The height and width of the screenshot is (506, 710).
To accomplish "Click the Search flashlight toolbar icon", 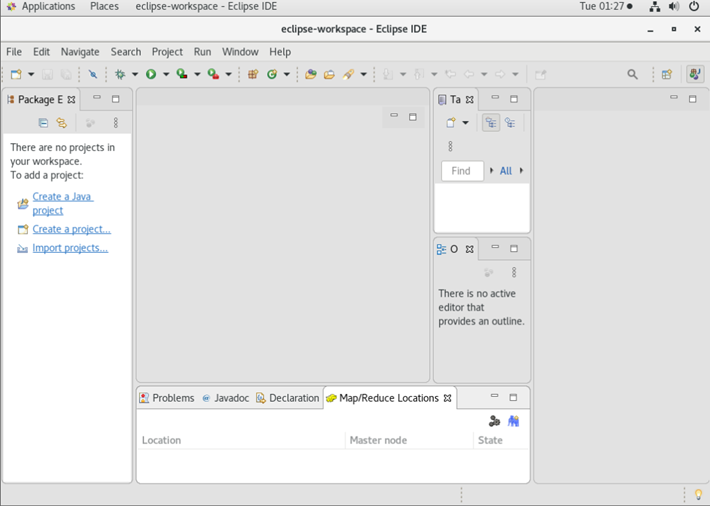I will coord(348,74).
